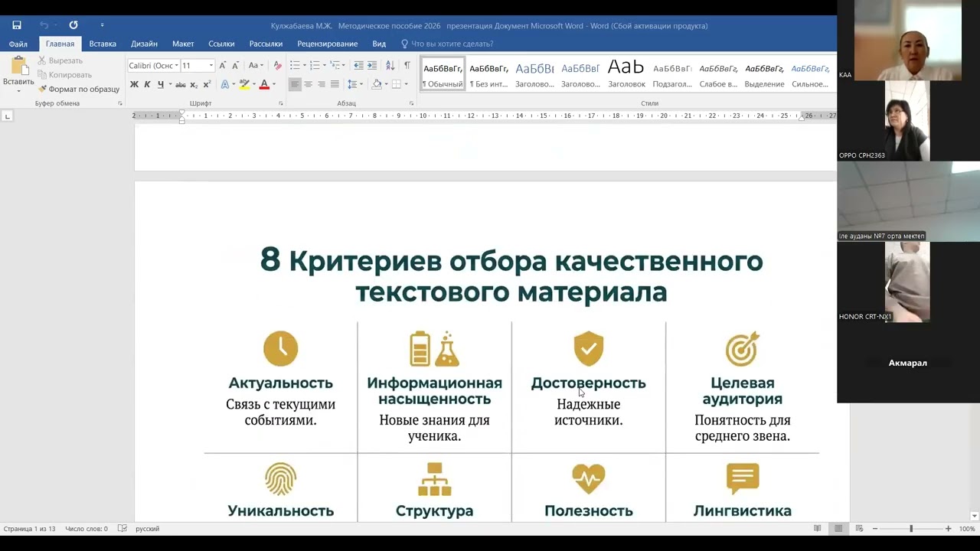This screenshot has width=980, height=551.
Task: Apply the Выделение (Emphasis) style
Action: (764, 74)
